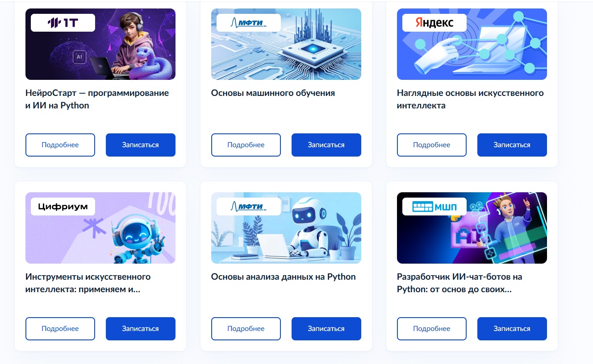Open the Яндекс course illustration
The image size is (593, 364).
point(472,44)
